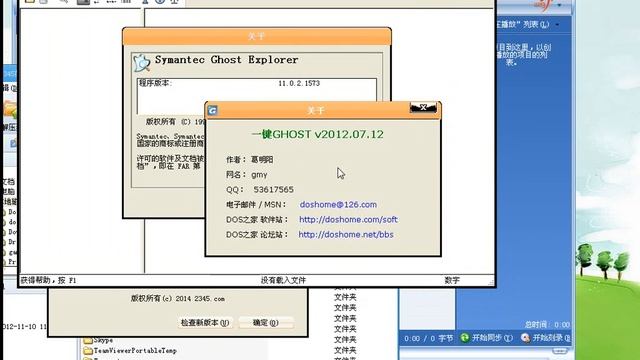Click the 版权所有 (c) 2014 2345.com text
The width and height of the screenshot is (640, 360).
tap(178, 298)
